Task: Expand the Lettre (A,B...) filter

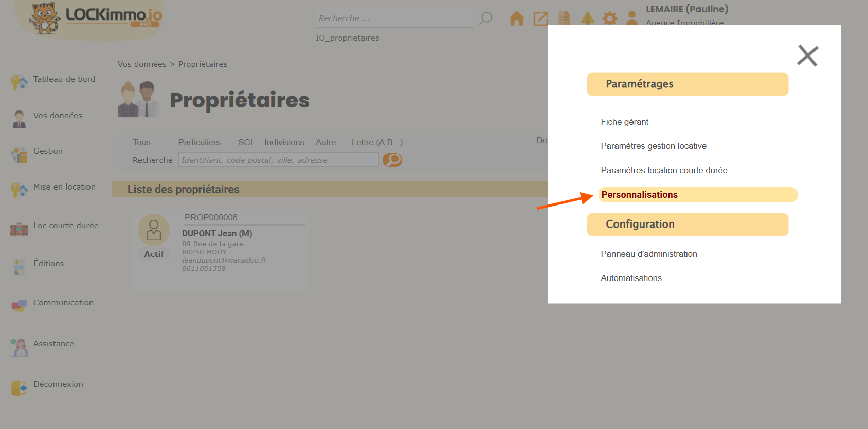Action: (x=377, y=142)
